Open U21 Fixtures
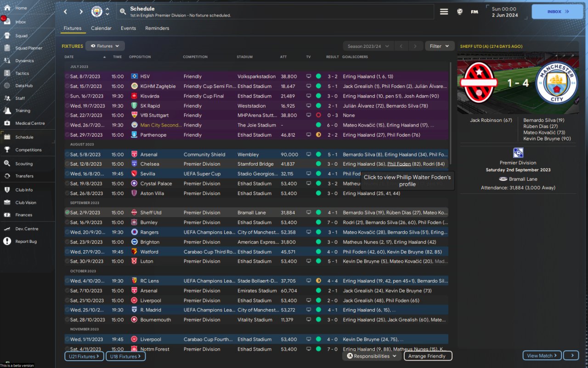 point(84,356)
